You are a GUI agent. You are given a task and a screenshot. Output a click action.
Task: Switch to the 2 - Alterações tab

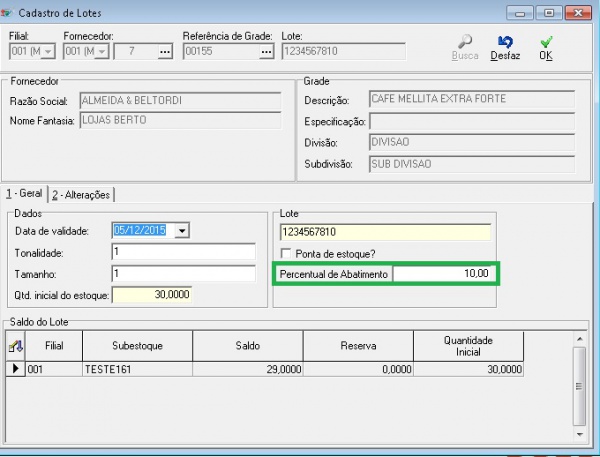pyautogui.click(x=84, y=194)
